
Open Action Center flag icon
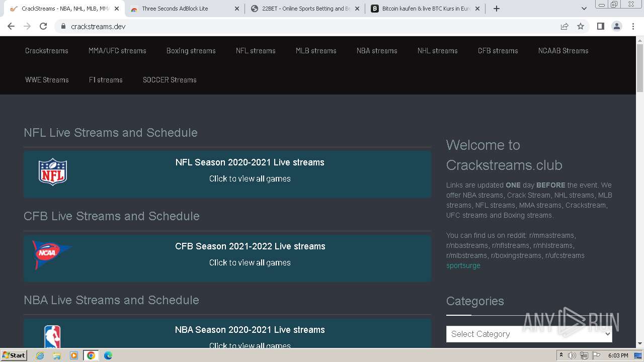pyautogui.click(x=595, y=355)
